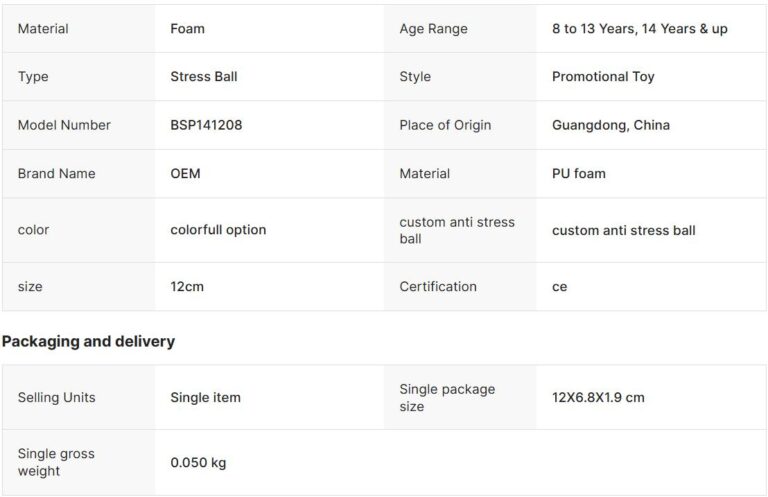This screenshot has width=768, height=497.
Task: Click the "12X6.8X1.9 cm" package size
Action: [x=598, y=398]
